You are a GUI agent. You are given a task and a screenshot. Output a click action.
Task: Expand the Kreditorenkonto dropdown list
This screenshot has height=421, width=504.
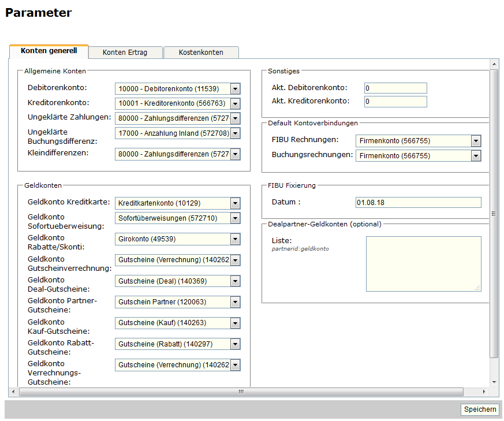tap(177, 103)
